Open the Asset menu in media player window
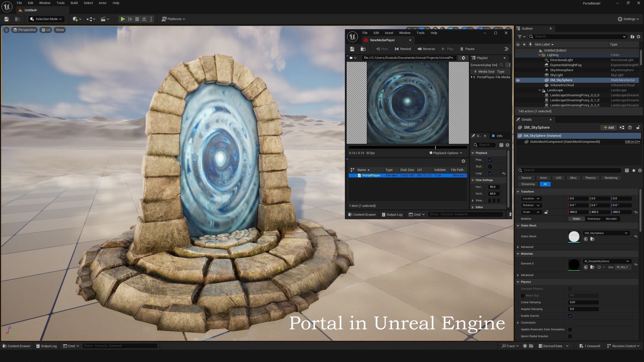This screenshot has height=362, width=644. [389, 33]
